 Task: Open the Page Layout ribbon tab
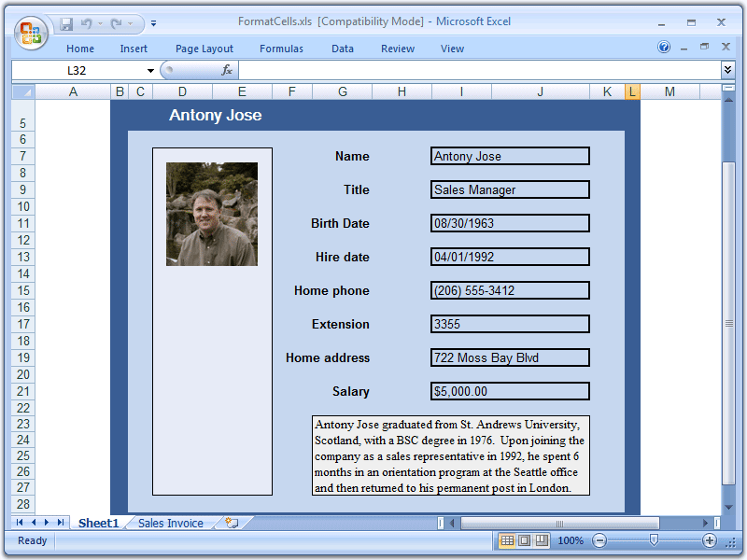click(x=204, y=49)
